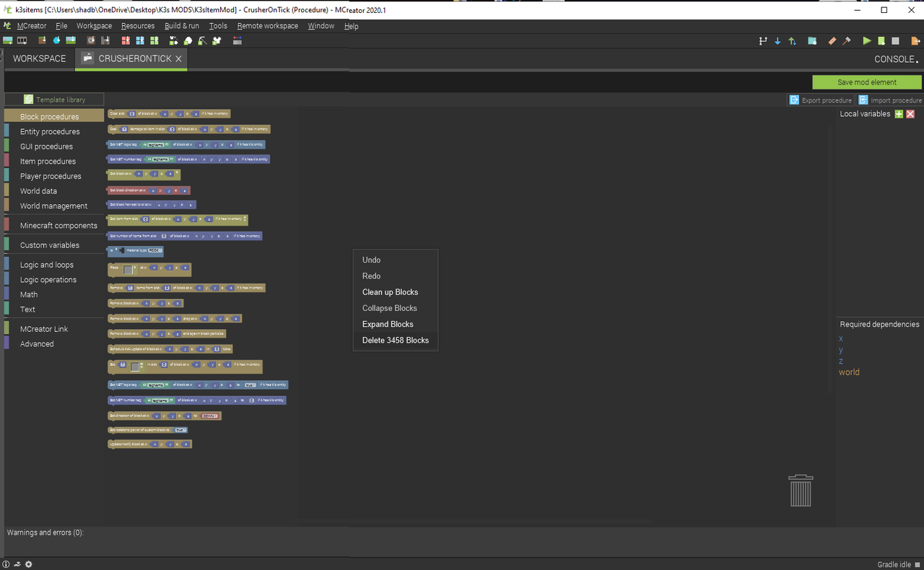Click the red-blue arrows icon at toolbar end
924x570 pixels.
point(237,40)
